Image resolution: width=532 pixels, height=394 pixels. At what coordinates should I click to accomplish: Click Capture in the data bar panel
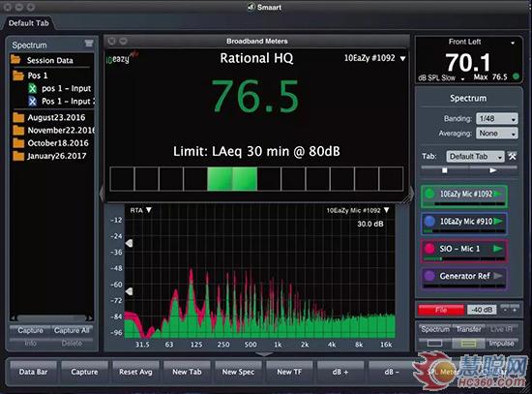(x=31, y=330)
